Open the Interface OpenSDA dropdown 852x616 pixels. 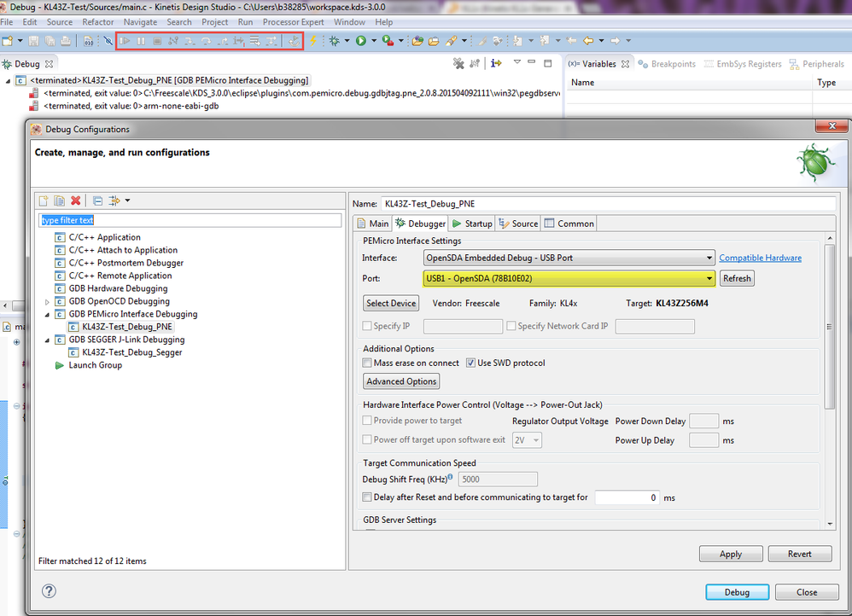click(x=569, y=258)
